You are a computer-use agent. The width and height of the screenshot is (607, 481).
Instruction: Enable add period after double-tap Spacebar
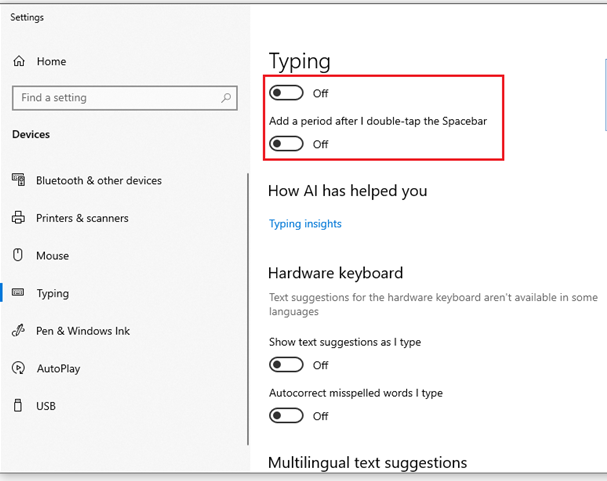tap(286, 144)
